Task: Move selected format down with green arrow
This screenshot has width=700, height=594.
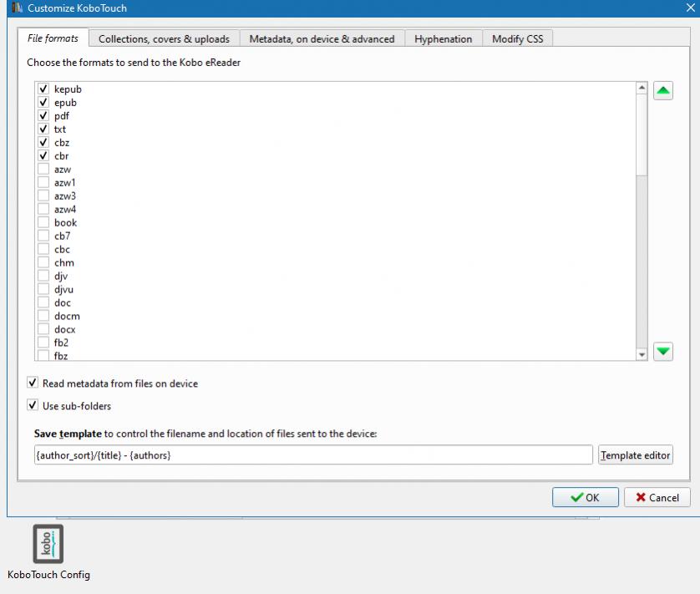Action: pos(663,351)
